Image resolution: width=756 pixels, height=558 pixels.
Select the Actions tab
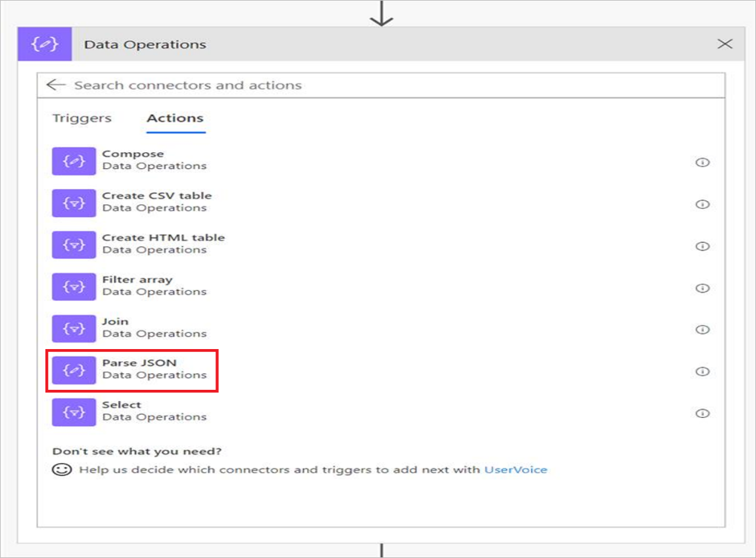175,118
